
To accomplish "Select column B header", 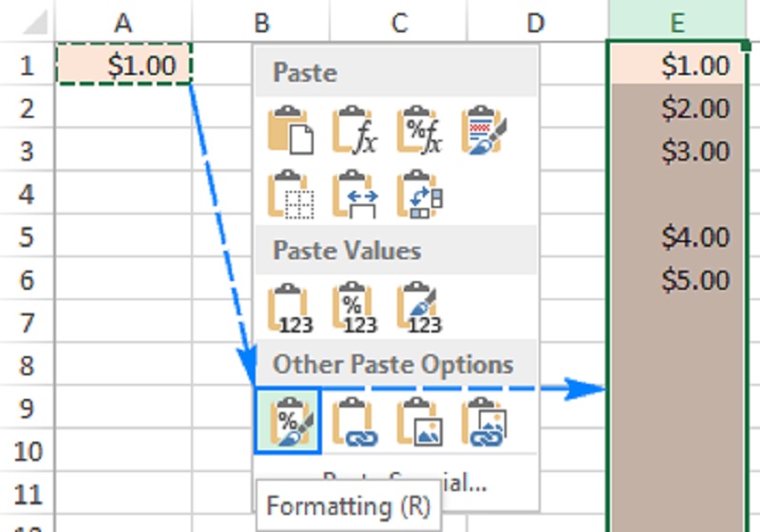I will (261, 22).
